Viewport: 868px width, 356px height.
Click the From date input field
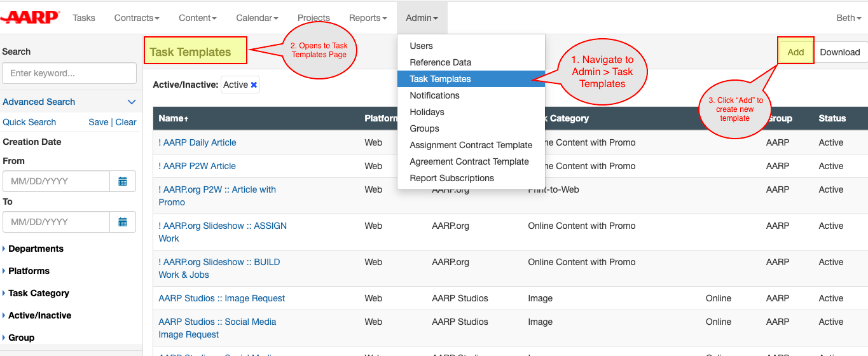[57, 181]
